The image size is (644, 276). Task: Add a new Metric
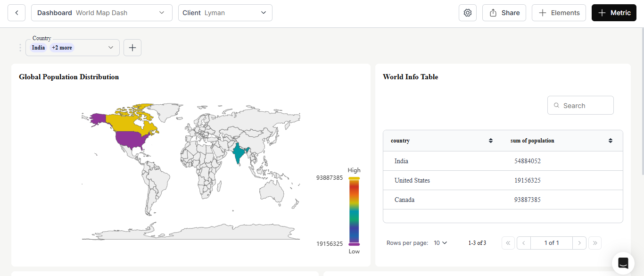614,13
